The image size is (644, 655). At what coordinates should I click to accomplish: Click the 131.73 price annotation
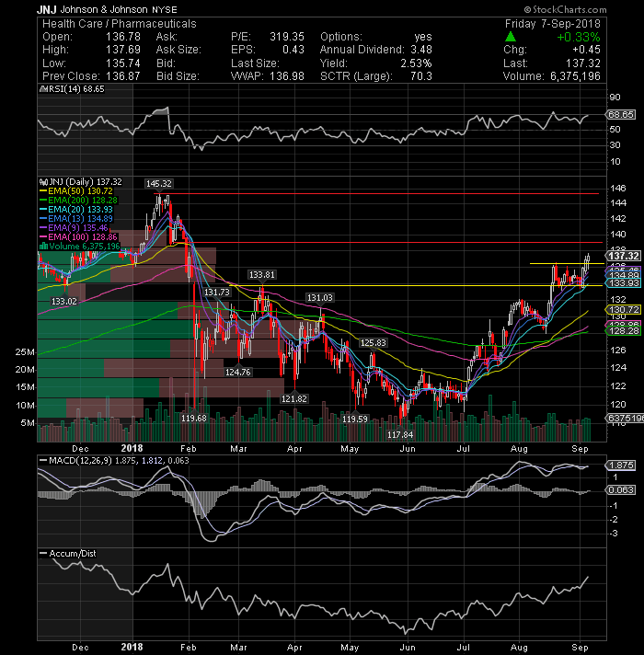pyautogui.click(x=217, y=293)
